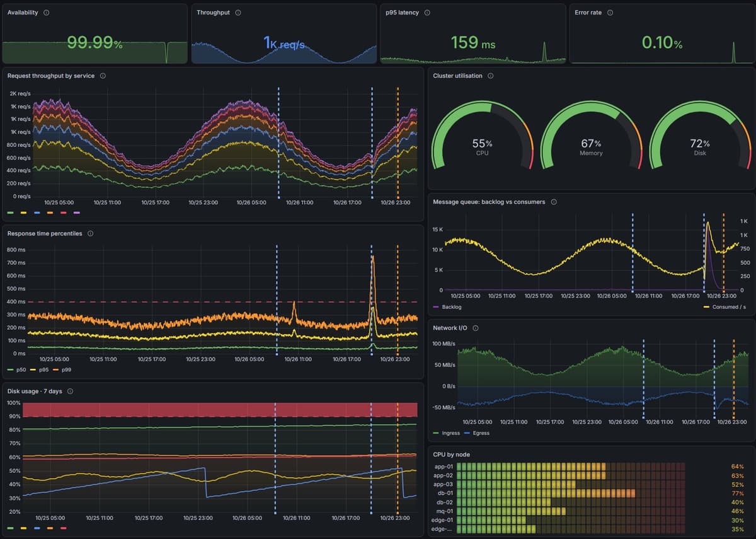Click the edge-01 node label
This screenshot has width=756, height=539.
[444, 520]
